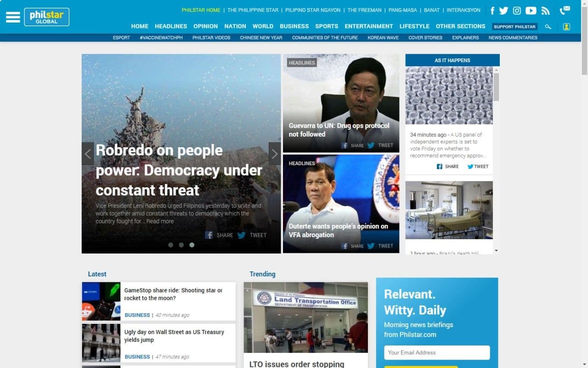The height and width of the screenshot is (368, 588).
Task: Open Ugly day on Wall Street article
Action: tap(174, 336)
